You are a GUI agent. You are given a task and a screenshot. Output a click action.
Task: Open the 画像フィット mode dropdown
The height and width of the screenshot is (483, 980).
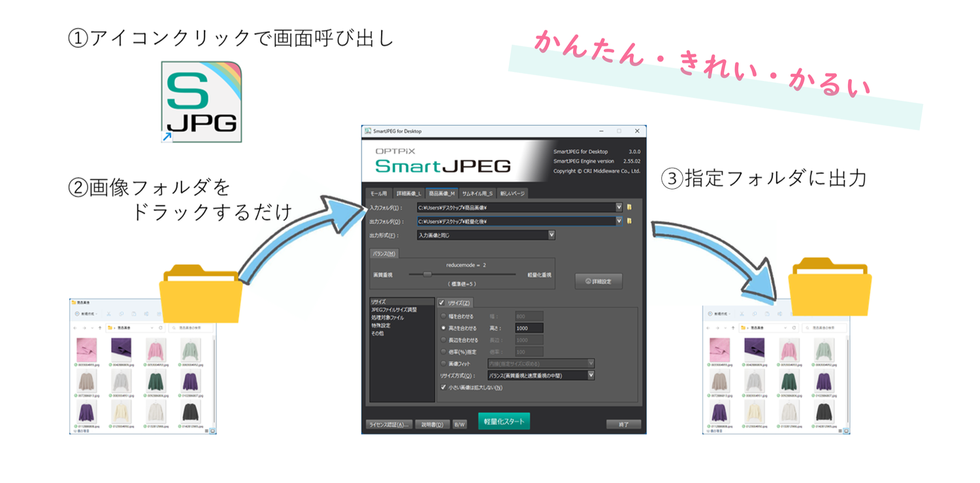pos(591,363)
